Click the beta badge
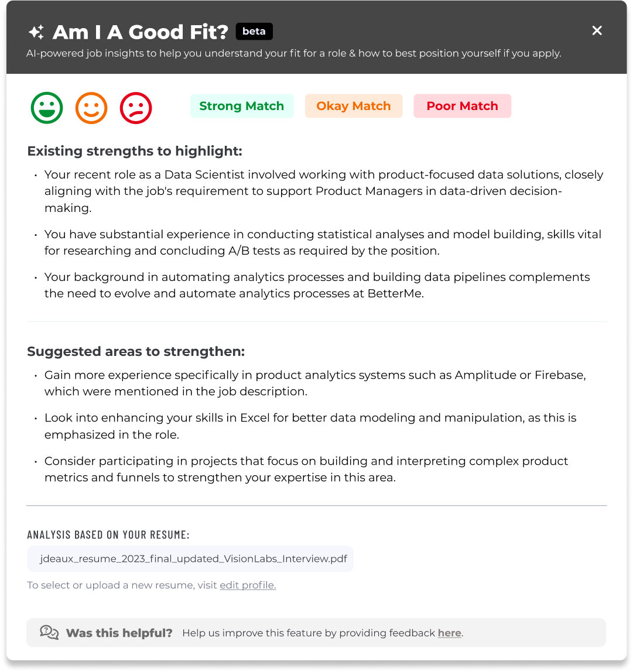 pos(254,32)
